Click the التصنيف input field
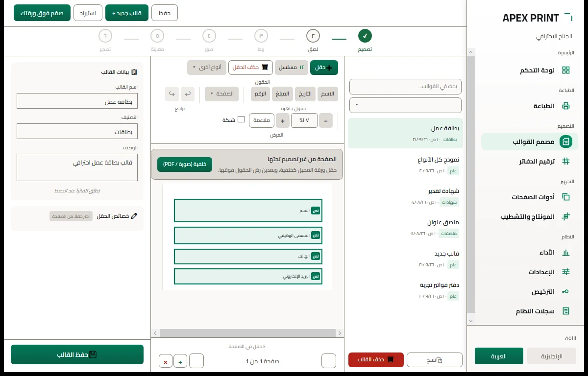This screenshot has height=376, width=588. coord(77,131)
